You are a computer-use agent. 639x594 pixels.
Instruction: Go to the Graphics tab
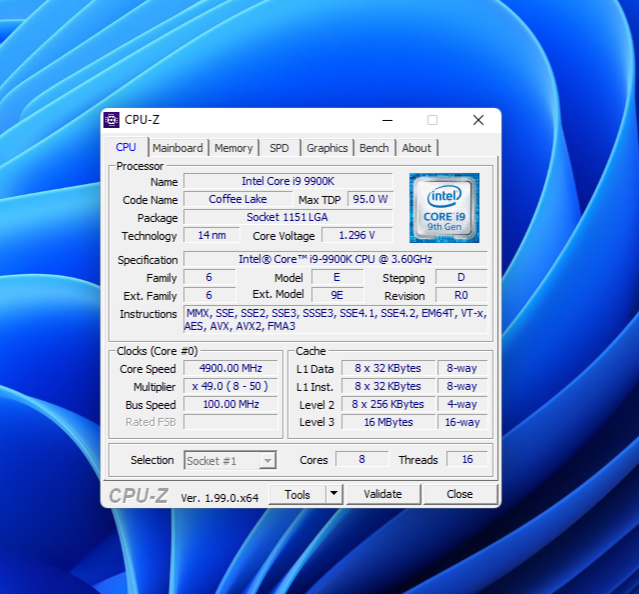327,148
